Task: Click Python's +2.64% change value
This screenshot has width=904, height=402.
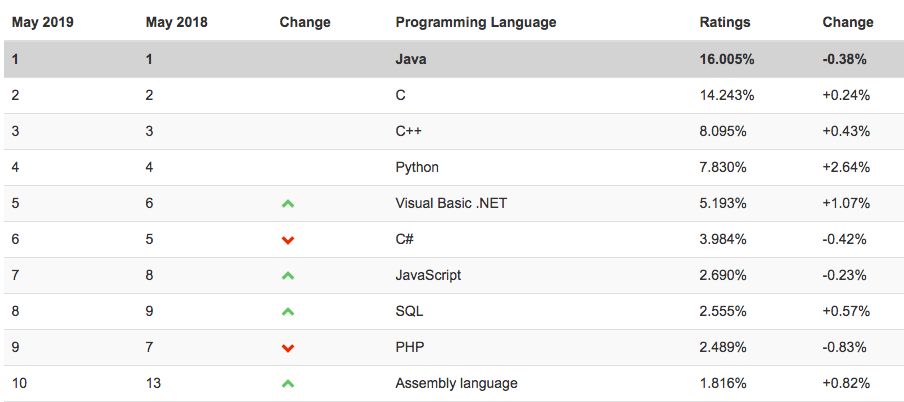Action: [845, 167]
